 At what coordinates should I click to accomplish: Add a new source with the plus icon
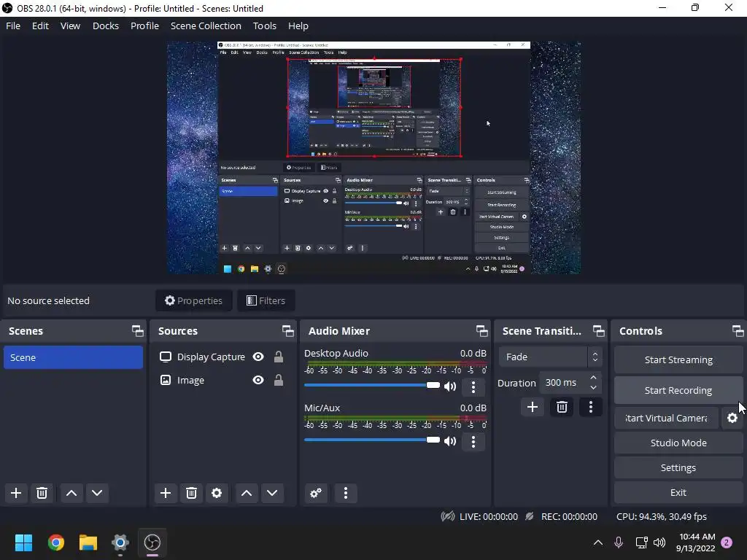point(166,493)
